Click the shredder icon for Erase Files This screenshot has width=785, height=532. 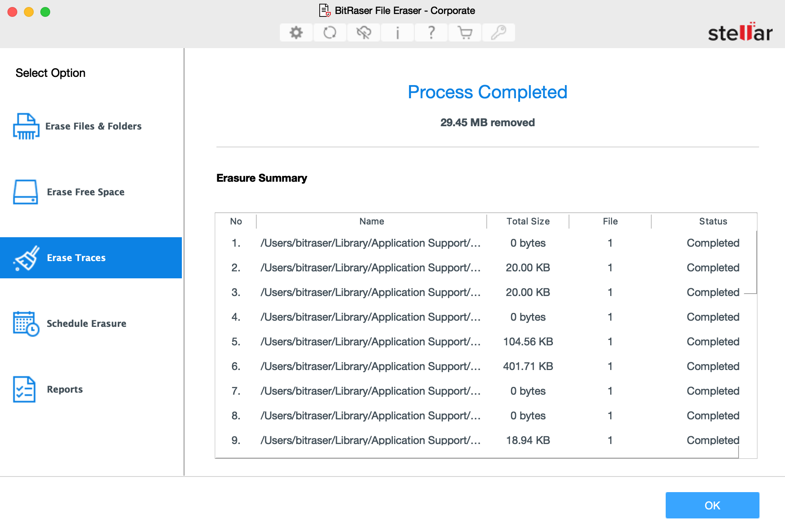(26, 126)
